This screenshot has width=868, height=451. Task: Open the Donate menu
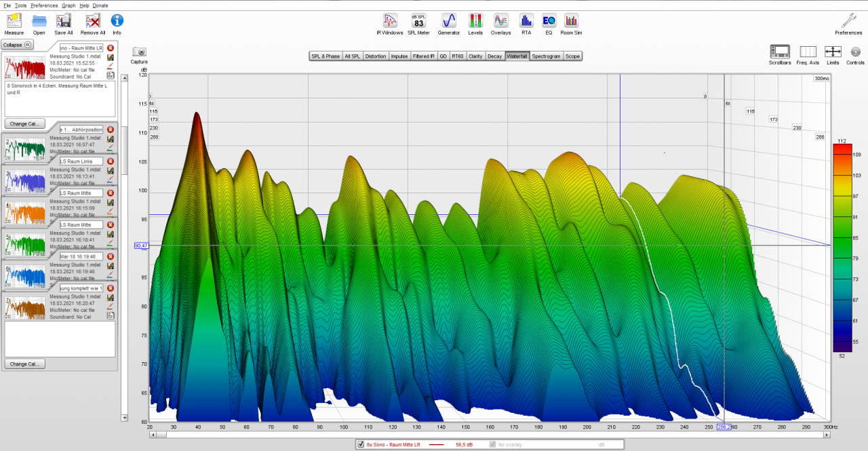tap(100, 5)
